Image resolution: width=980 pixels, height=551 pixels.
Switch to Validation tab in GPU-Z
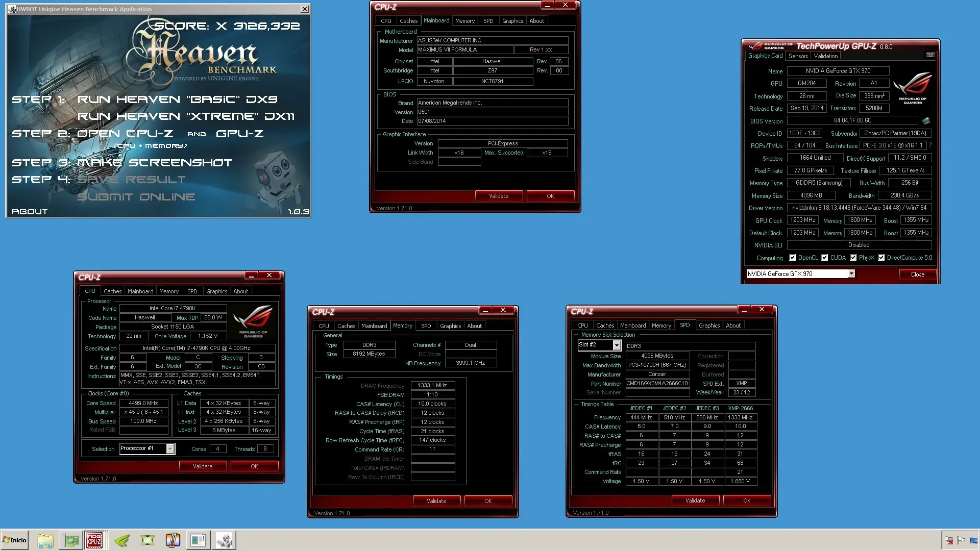click(825, 56)
